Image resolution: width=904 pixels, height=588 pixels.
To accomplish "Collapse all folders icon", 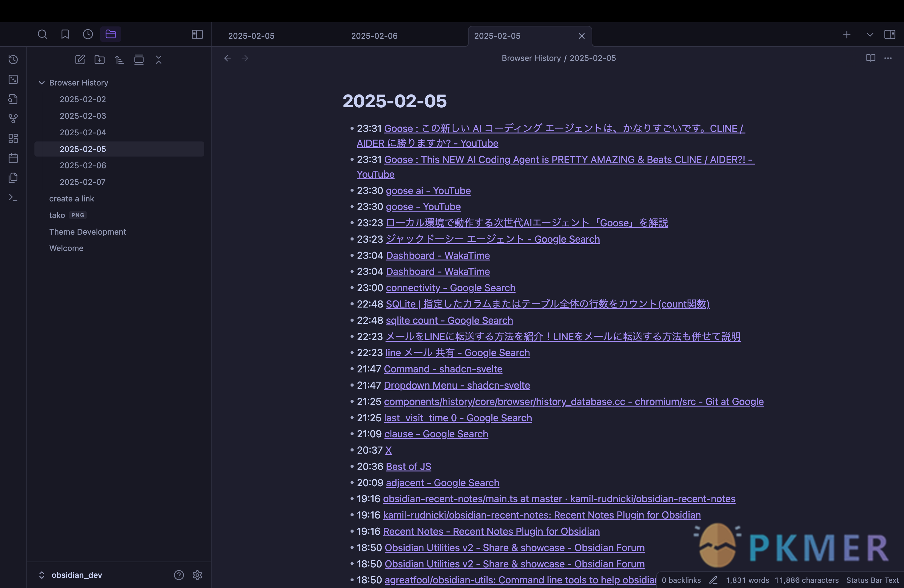I will click(x=159, y=60).
